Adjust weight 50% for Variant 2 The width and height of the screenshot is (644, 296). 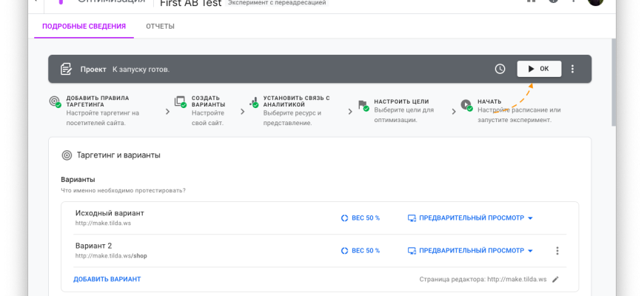[360, 251]
